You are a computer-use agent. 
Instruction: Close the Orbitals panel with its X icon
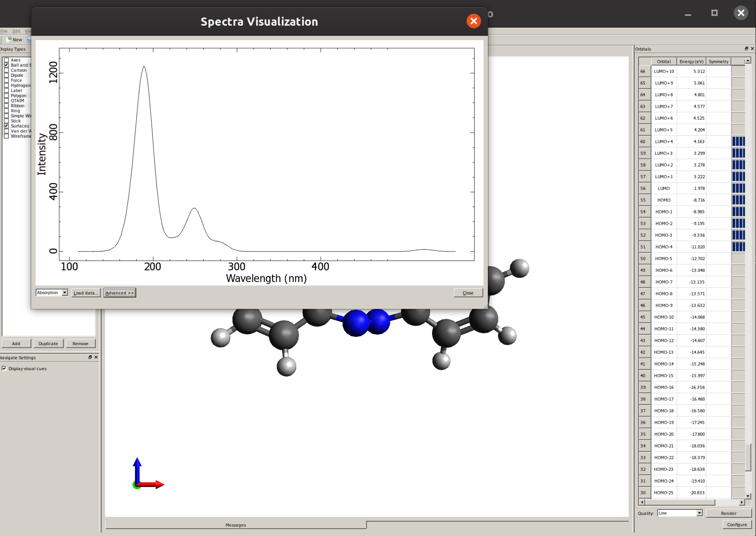[752, 49]
